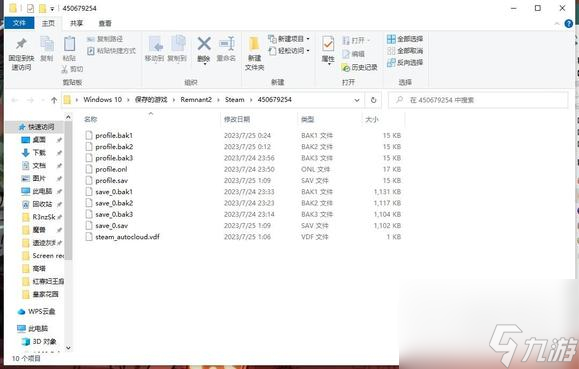Click the Forward navigation arrow
The width and height of the screenshot is (579, 369).
tap(30, 100)
